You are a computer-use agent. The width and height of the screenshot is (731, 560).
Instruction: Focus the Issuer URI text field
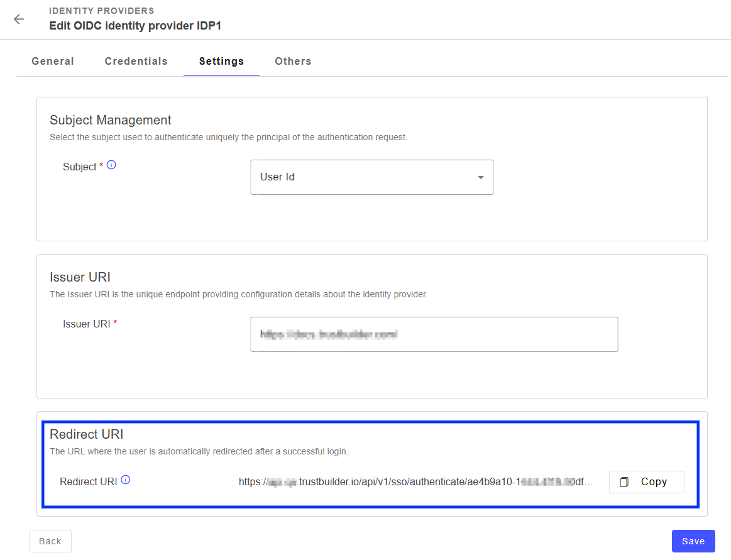coord(434,334)
